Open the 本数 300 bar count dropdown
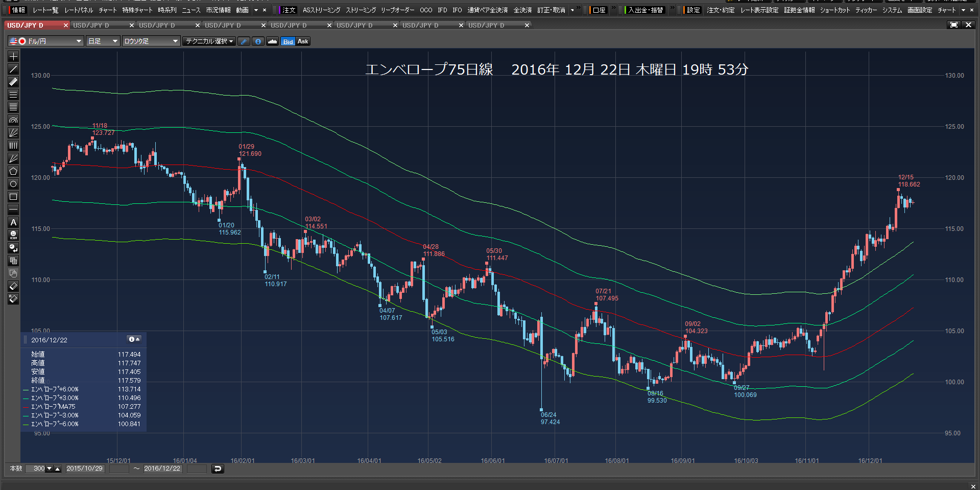 50,469
